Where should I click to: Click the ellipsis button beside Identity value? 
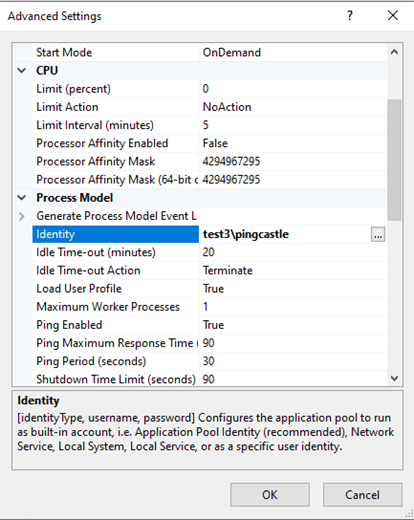tap(378, 234)
